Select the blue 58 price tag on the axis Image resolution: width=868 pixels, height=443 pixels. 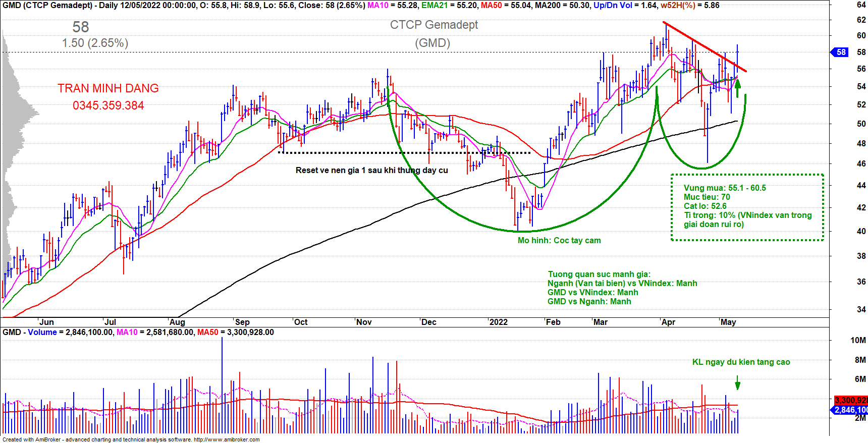840,52
